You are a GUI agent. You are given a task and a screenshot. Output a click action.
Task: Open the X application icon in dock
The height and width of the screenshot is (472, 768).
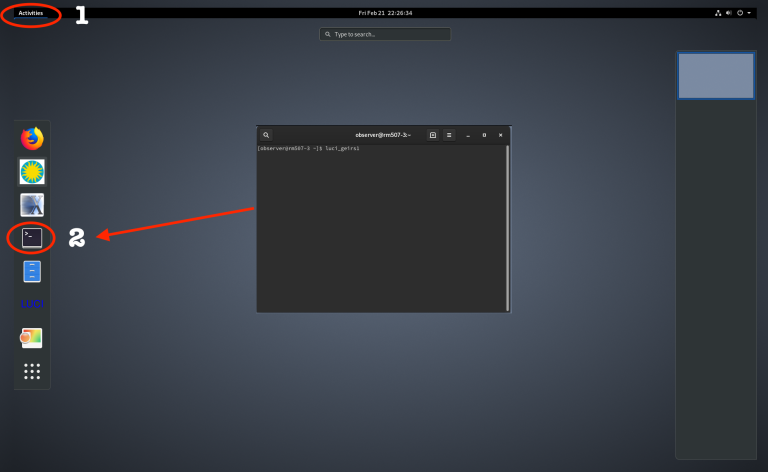coord(32,205)
